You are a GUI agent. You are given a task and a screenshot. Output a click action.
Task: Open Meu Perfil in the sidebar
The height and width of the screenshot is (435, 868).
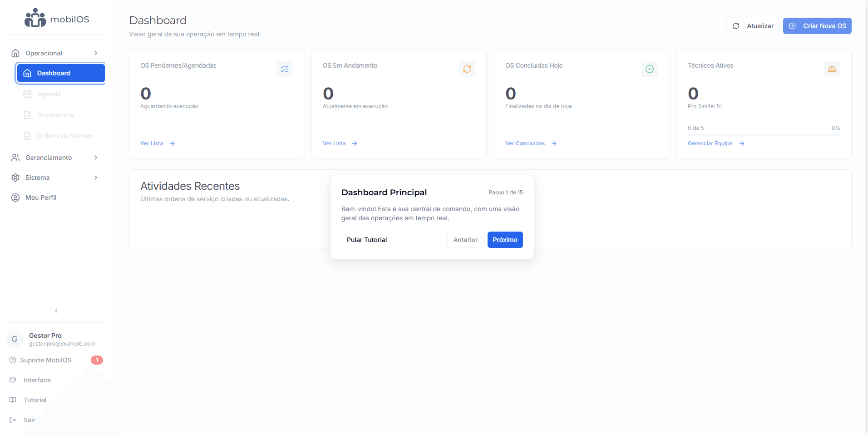pyautogui.click(x=41, y=198)
